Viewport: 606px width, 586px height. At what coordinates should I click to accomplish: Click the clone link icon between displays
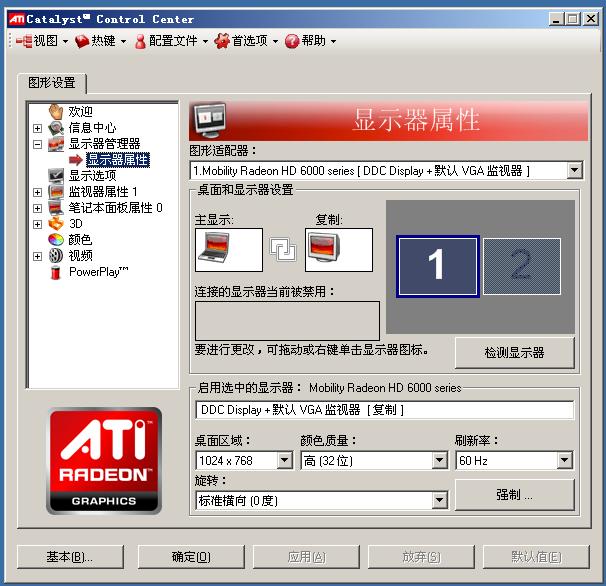[283, 249]
